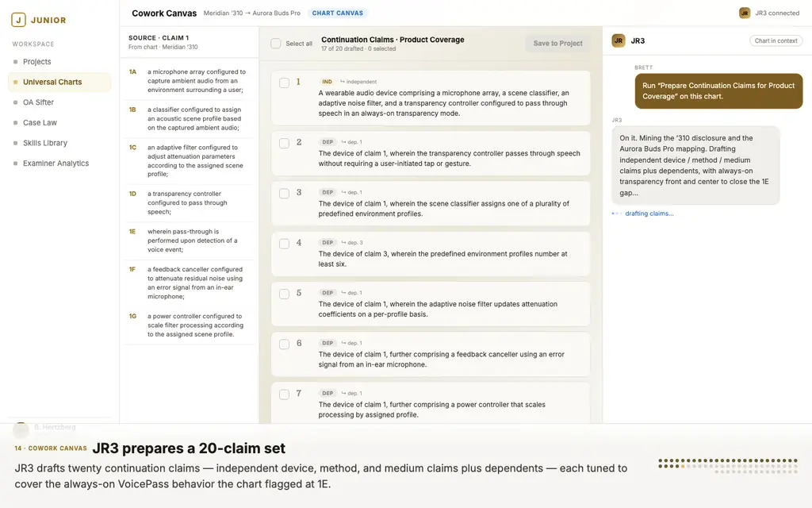The width and height of the screenshot is (812, 508).
Task: Click the 'drafting claims...' status text
Action: [649, 214]
